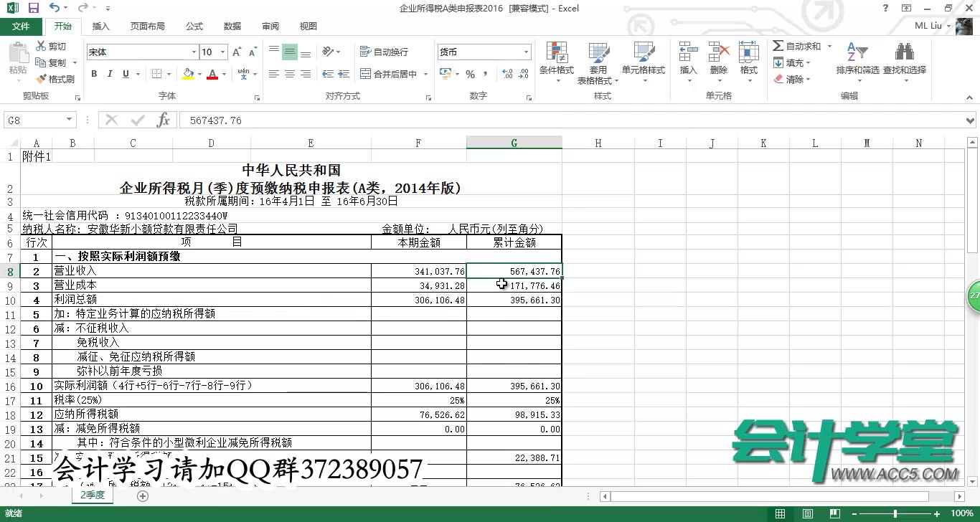980x522 pixels.
Task: Switch to the 数据 ribbon tab
Action: click(232, 26)
